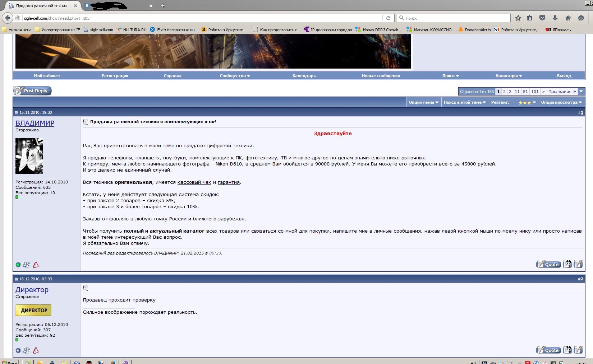Open ВЛАДИМИР's user profile link
The height and width of the screenshot is (364, 593).
click(35, 123)
